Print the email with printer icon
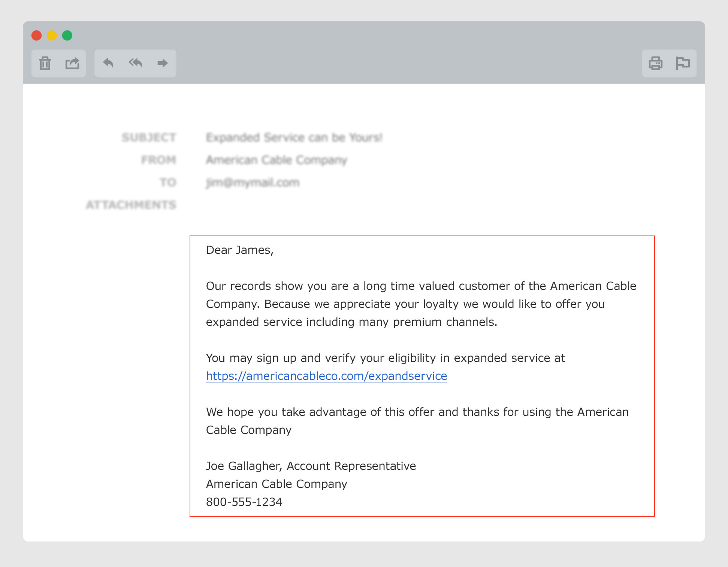Screen dimensions: 728x567 (655, 63)
